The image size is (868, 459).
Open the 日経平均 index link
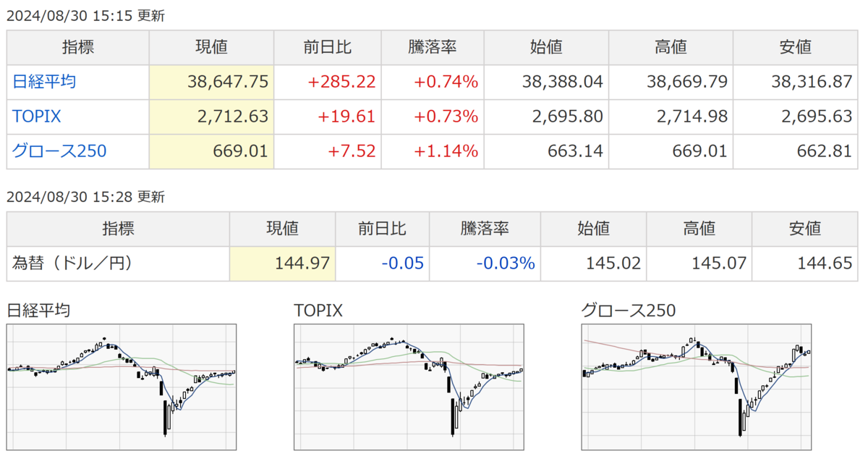(44, 82)
